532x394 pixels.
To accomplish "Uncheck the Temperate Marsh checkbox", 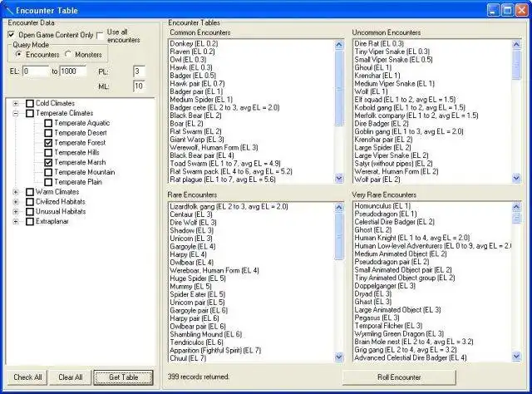I will tap(48, 162).
